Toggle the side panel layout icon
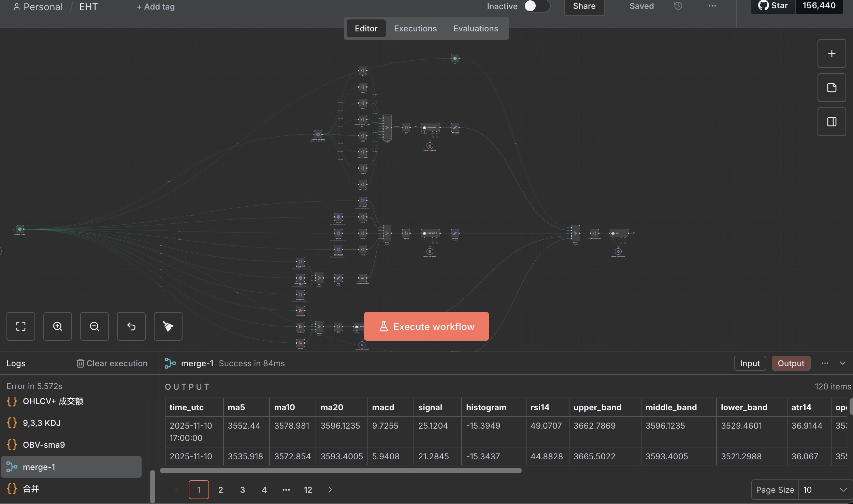The height and width of the screenshot is (504, 853). tap(832, 122)
